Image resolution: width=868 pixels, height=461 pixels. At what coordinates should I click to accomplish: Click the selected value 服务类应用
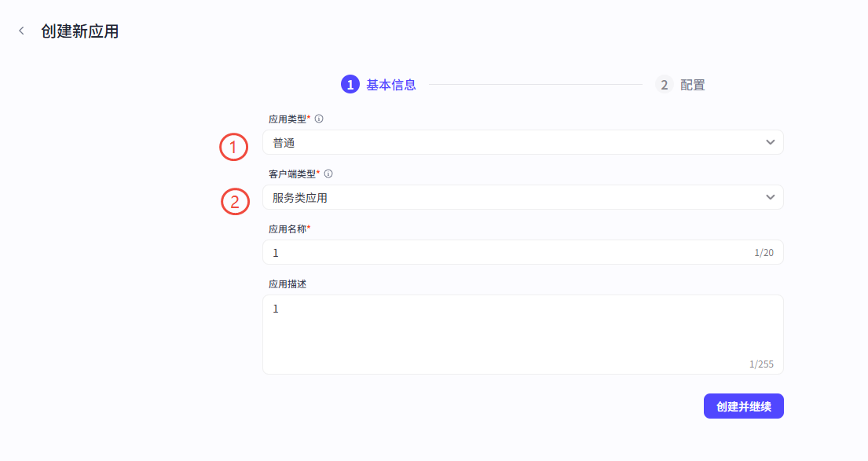pos(300,198)
